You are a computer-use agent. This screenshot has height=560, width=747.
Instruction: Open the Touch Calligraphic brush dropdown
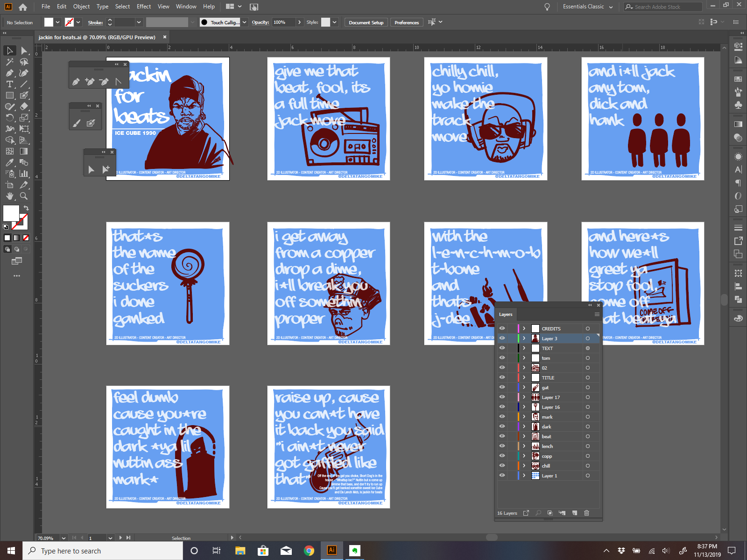pos(244,22)
